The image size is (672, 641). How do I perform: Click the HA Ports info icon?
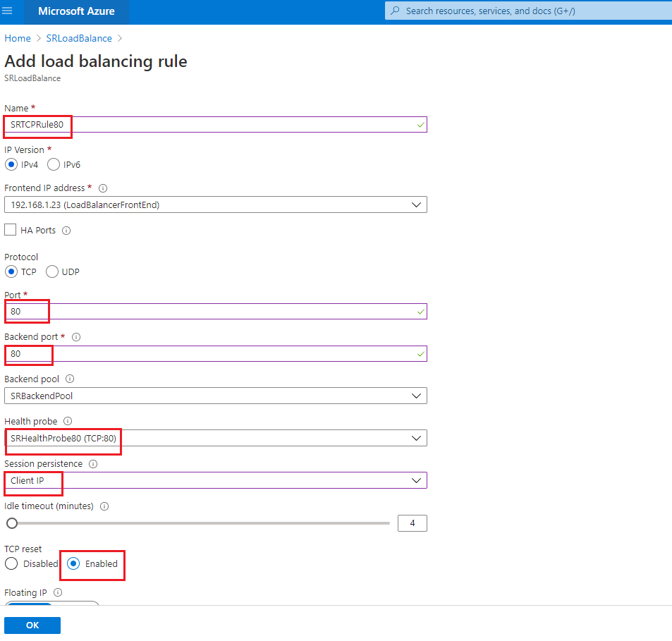(66, 230)
